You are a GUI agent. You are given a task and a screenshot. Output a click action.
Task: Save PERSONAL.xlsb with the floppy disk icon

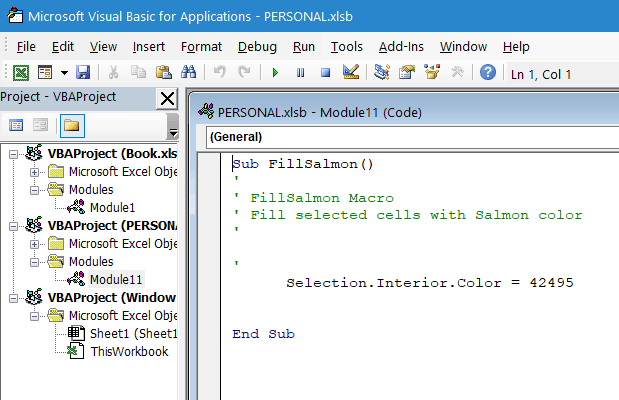click(x=83, y=73)
